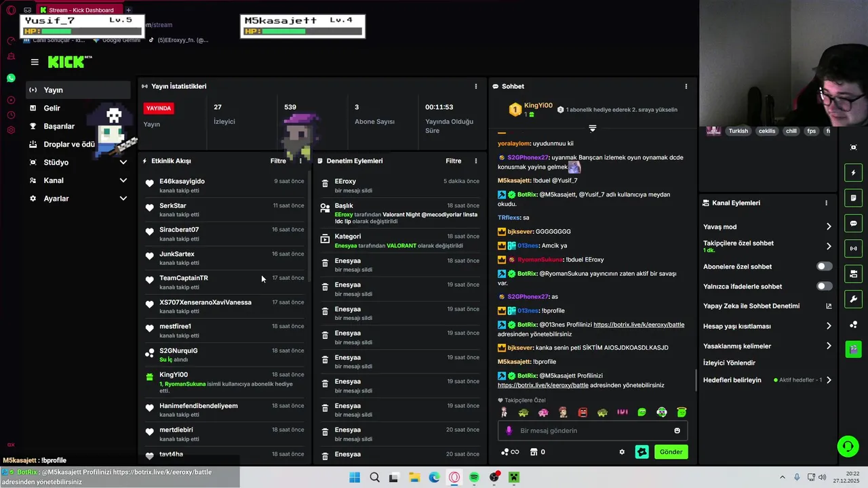Go to Yayın in sidebar
Image resolution: width=868 pixels, height=488 pixels.
click(78, 89)
